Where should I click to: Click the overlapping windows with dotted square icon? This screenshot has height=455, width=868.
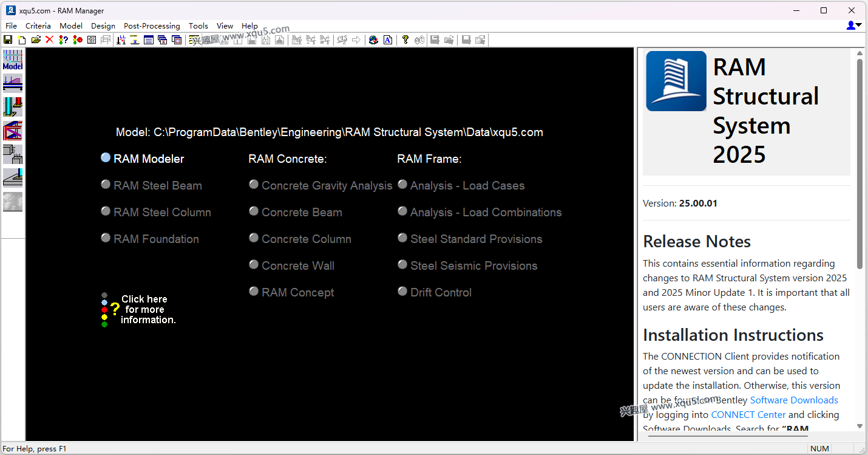point(177,40)
